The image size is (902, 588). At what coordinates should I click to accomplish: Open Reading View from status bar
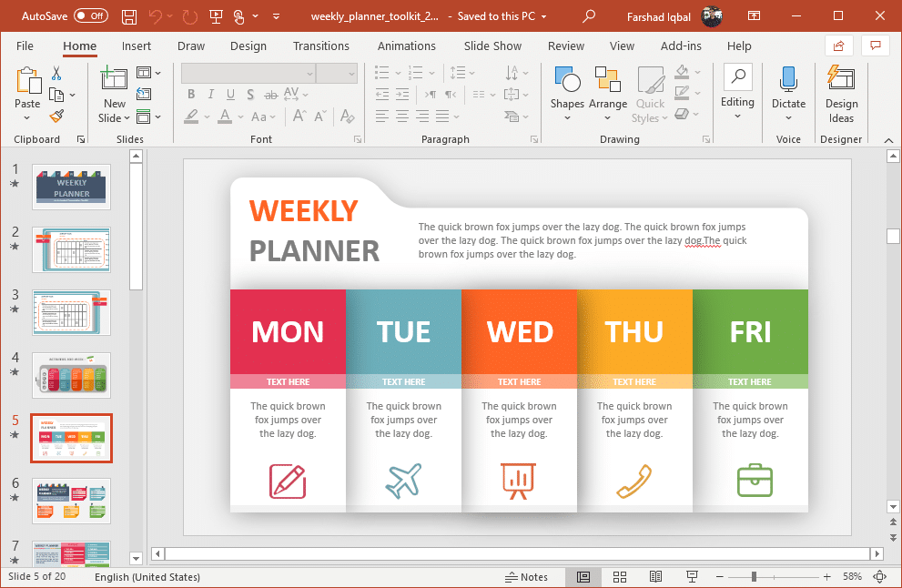click(x=655, y=577)
